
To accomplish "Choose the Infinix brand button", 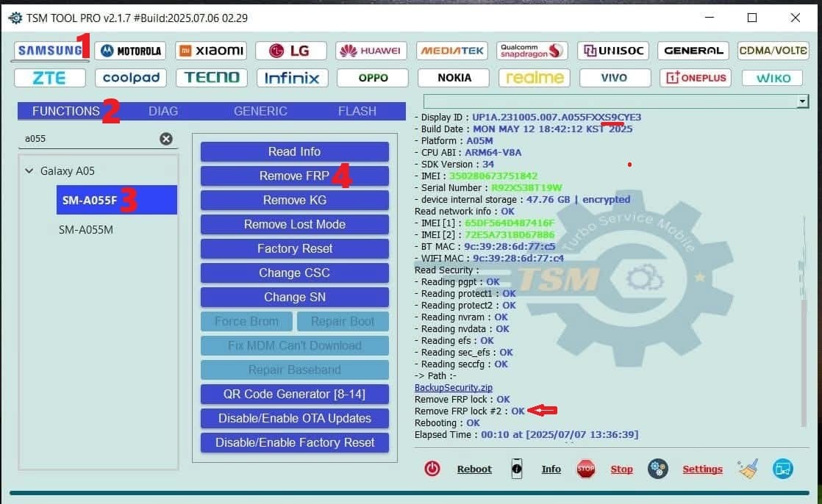I will coord(292,78).
